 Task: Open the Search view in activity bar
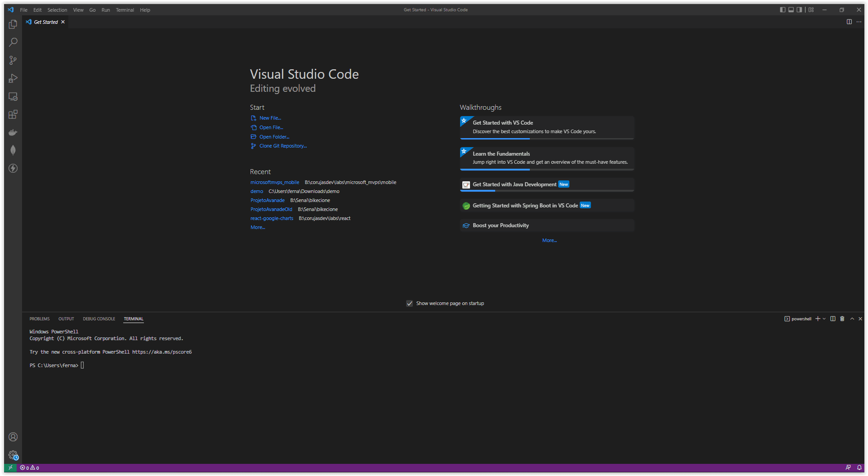tap(13, 42)
